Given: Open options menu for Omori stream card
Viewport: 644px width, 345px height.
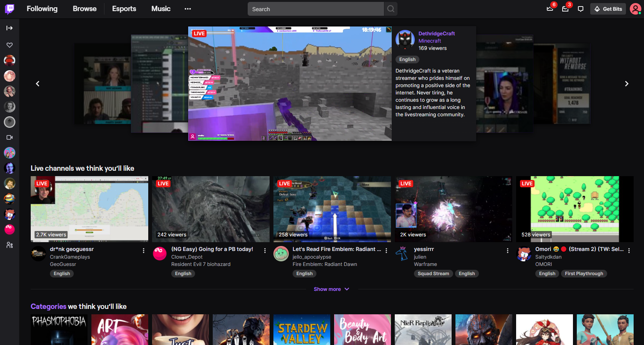Looking at the screenshot, I should click(x=629, y=251).
